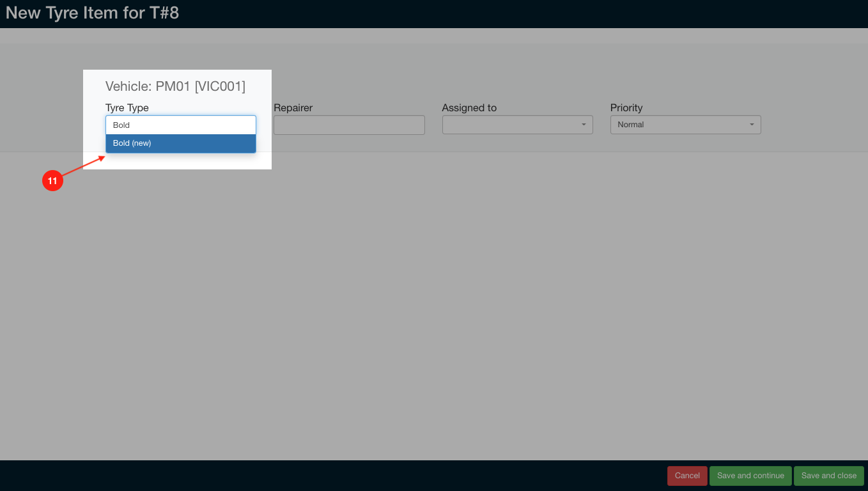Click the red annotation arrow
The image size is (868, 491).
click(x=83, y=166)
